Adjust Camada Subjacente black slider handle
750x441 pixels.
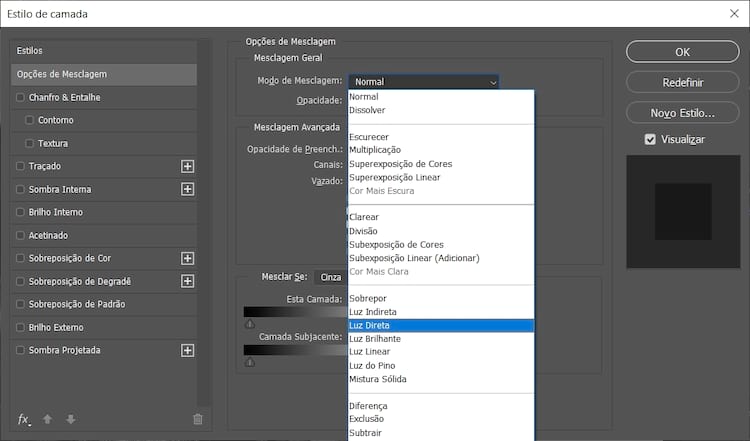click(x=250, y=362)
